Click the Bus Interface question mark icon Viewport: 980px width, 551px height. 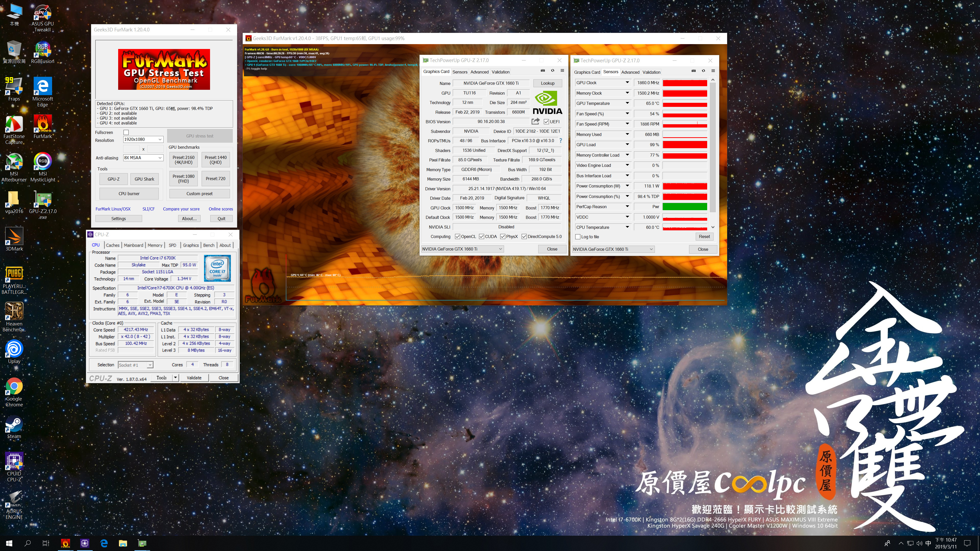[560, 141]
